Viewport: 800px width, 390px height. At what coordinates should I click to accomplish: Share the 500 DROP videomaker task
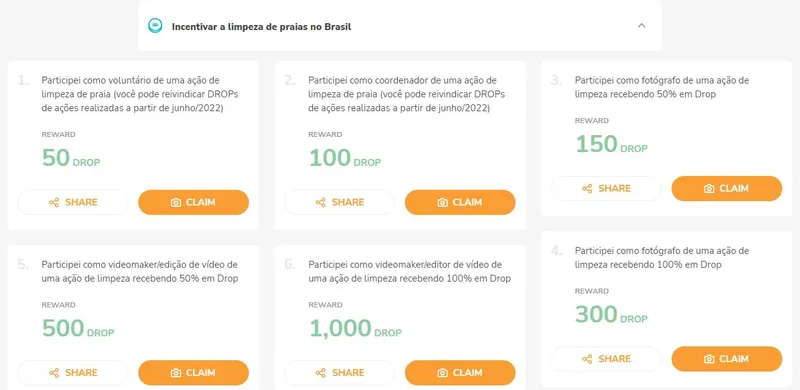(73, 373)
